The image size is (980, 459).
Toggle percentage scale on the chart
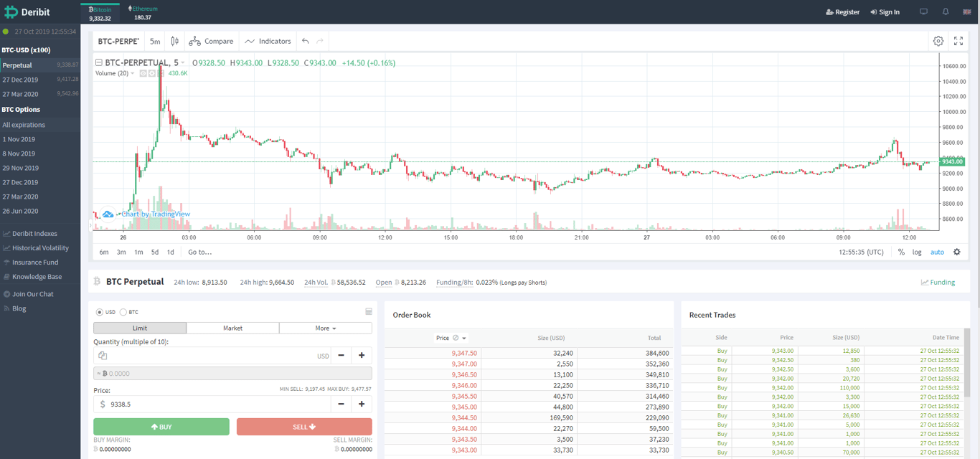(901, 252)
